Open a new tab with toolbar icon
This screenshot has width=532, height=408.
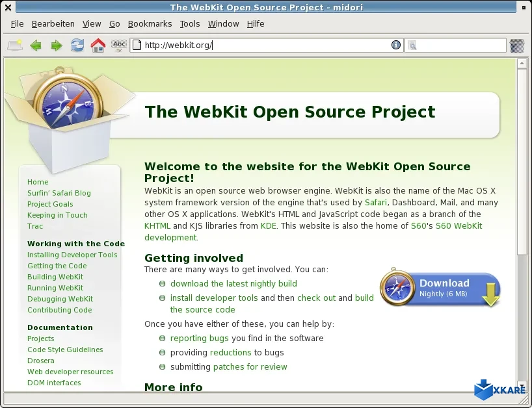pos(15,45)
